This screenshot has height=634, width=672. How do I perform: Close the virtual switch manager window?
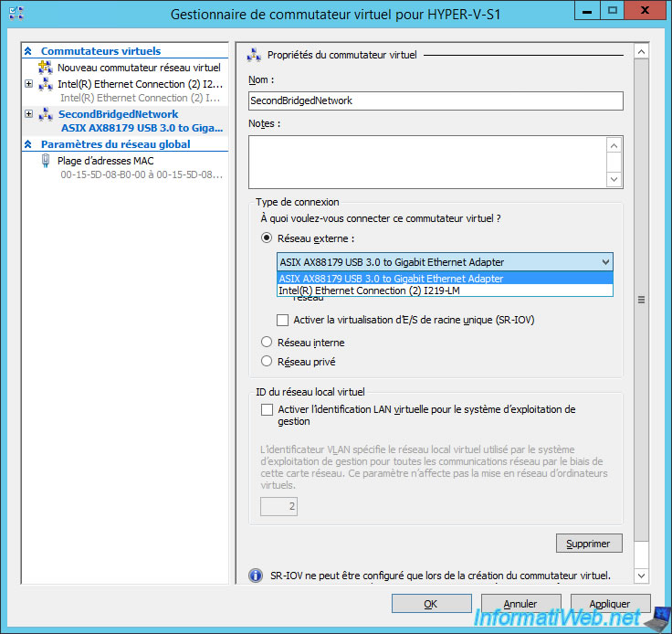tap(645, 10)
